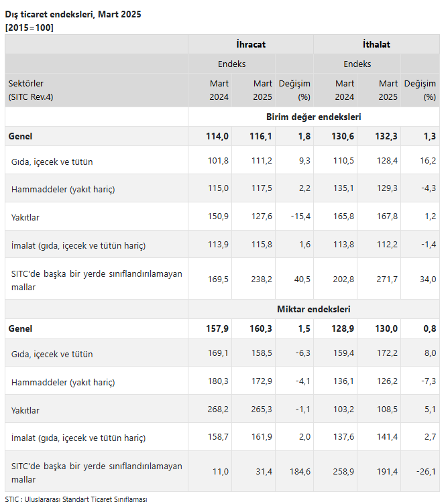
Task: Click the İhracat column header
Action: 251,44
